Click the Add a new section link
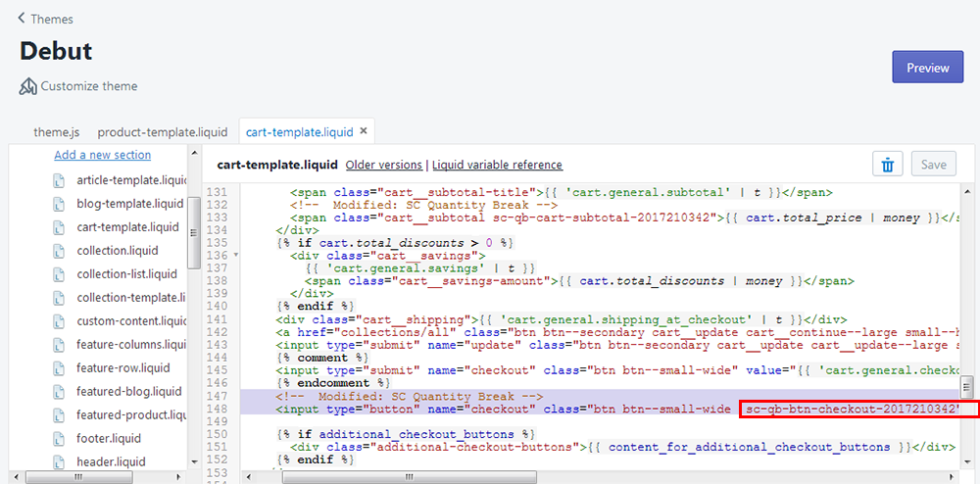Viewport: 980px width, 484px height. point(102,155)
